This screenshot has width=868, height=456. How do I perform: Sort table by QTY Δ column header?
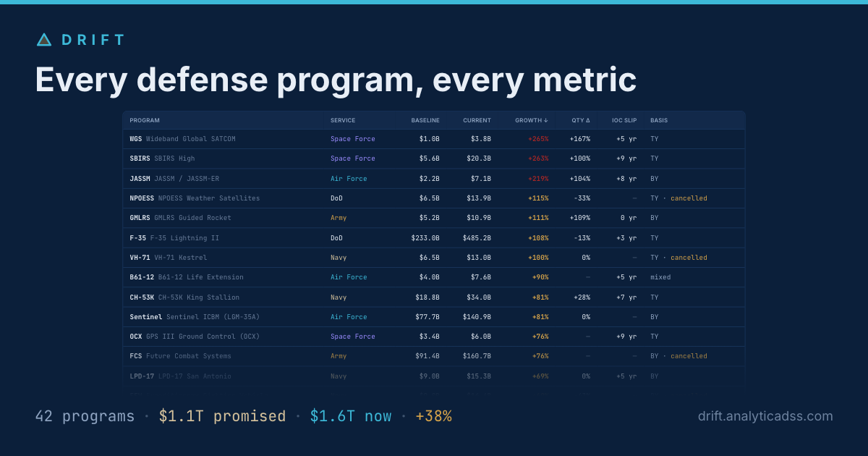tap(580, 120)
